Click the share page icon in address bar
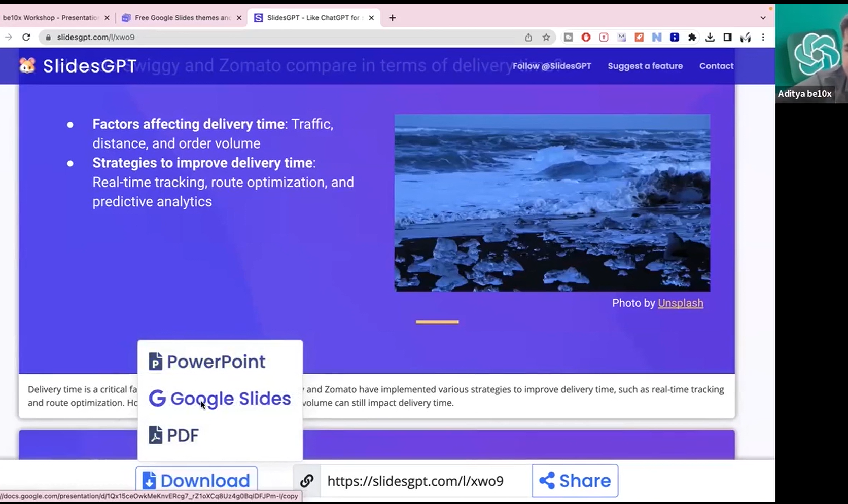The image size is (848, 504). tap(528, 37)
